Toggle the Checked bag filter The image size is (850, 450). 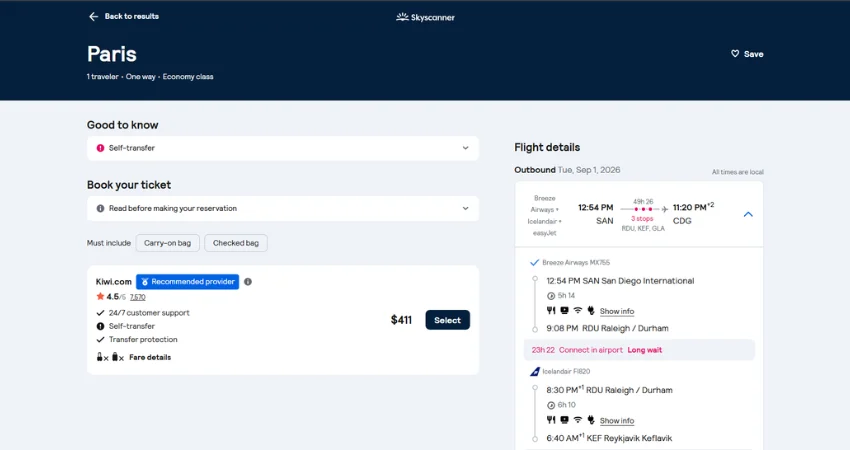pyautogui.click(x=236, y=243)
